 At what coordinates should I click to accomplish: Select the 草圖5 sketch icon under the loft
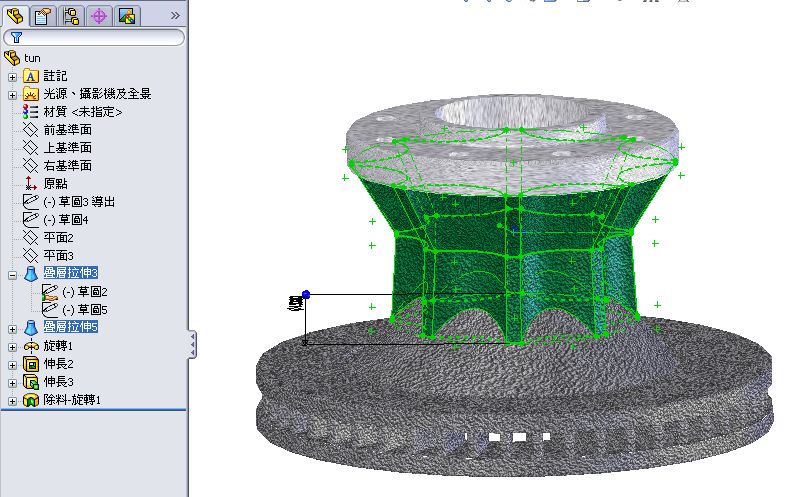[x=50, y=309]
